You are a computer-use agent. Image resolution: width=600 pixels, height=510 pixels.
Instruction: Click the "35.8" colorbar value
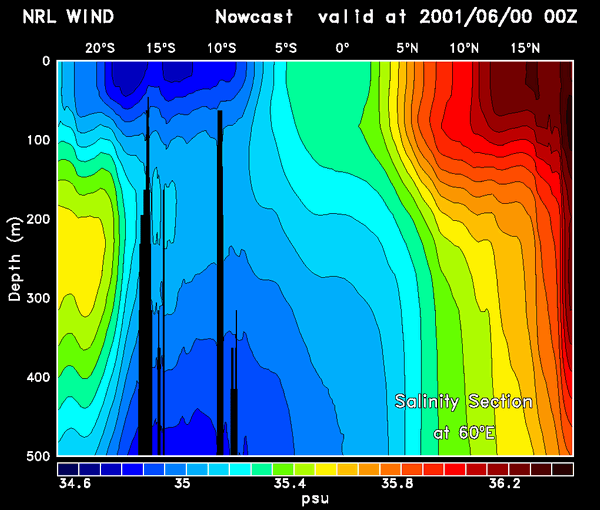[397, 484]
